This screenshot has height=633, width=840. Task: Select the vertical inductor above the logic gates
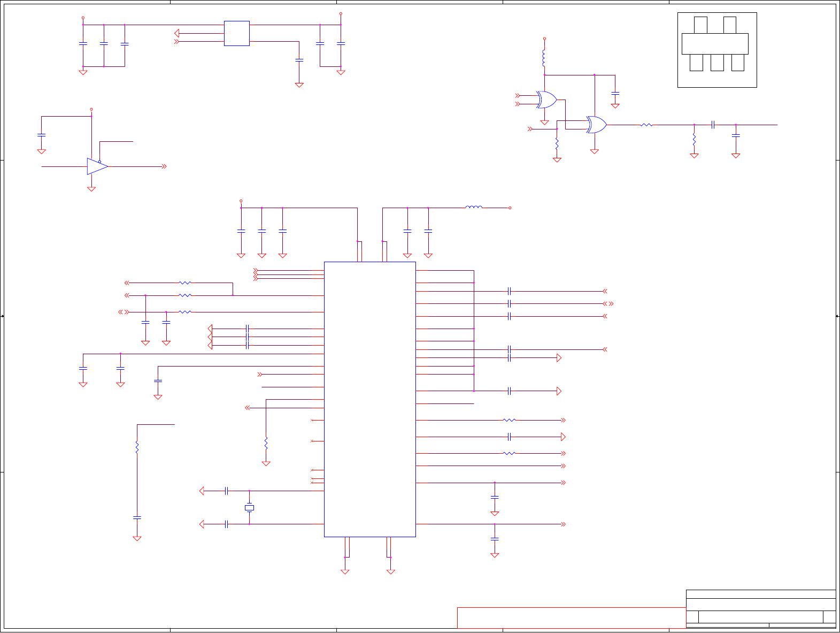(544, 58)
